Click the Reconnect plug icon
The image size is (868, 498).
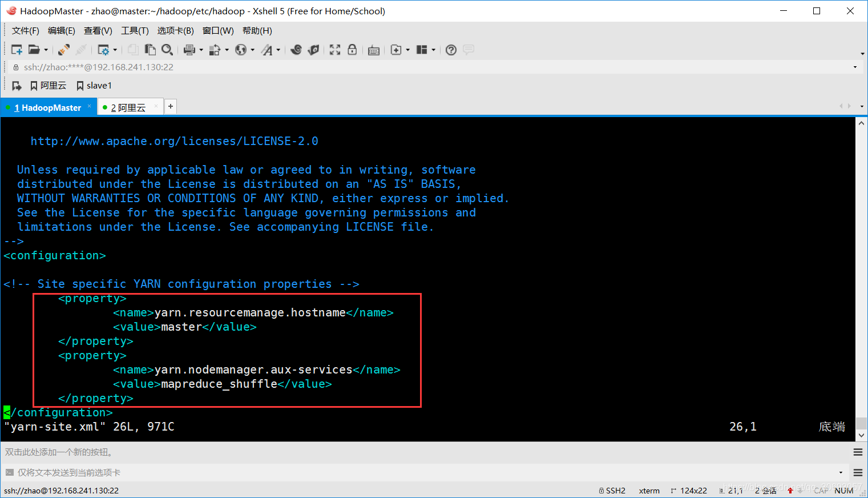(x=64, y=50)
